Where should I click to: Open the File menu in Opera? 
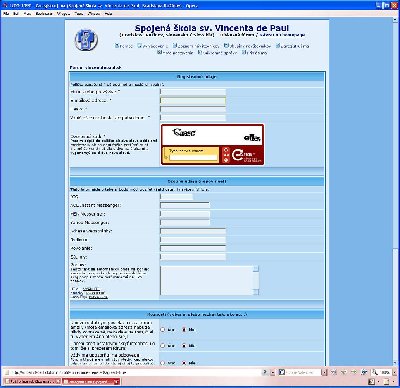pyautogui.click(x=6, y=14)
